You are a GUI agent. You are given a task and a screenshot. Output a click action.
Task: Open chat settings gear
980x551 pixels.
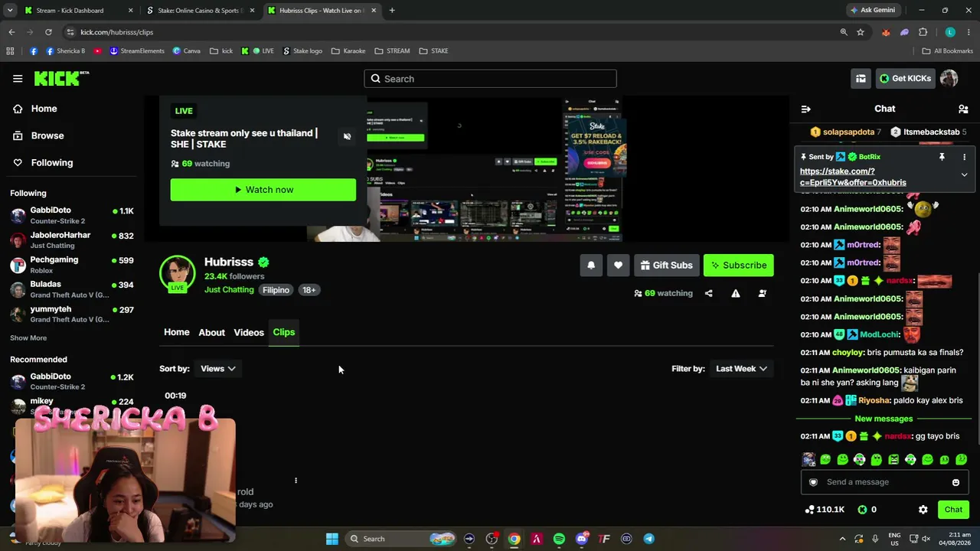pyautogui.click(x=923, y=510)
